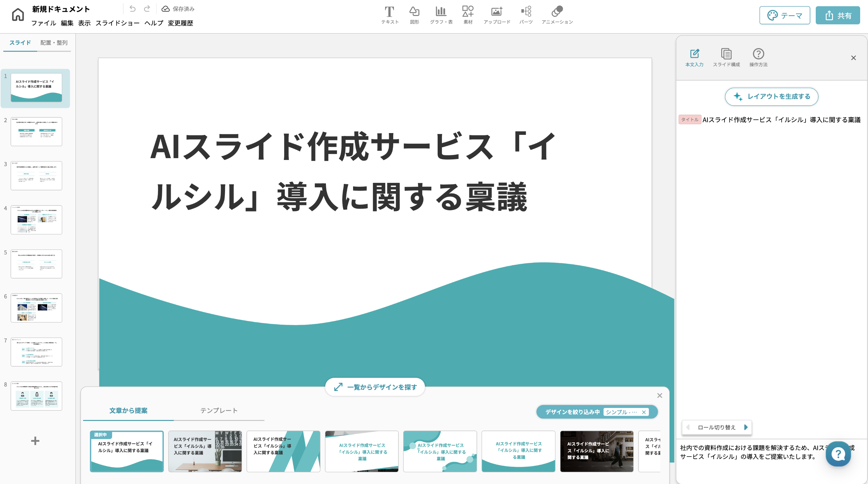
Task: Open the テーマ theme button
Action: pyautogui.click(x=784, y=15)
